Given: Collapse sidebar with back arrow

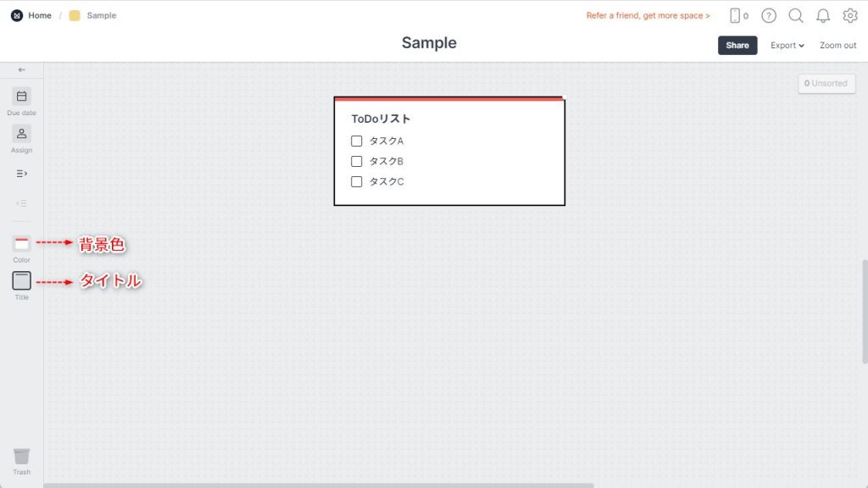Looking at the screenshot, I should (x=21, y=69).
